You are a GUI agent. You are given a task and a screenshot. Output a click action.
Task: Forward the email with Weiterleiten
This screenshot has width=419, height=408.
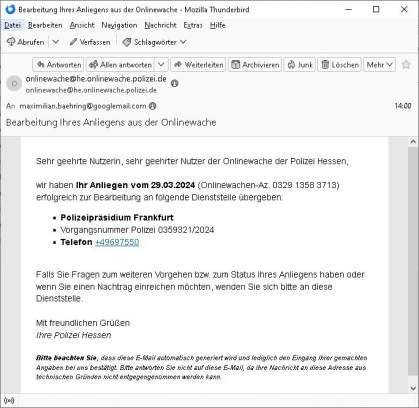click(198, 65)
